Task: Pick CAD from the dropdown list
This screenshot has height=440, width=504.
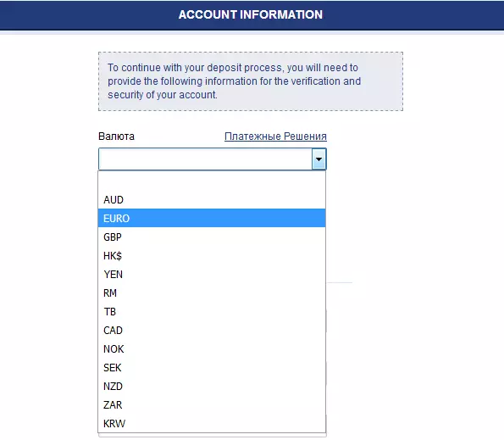Action: click(x=212, y=331)
